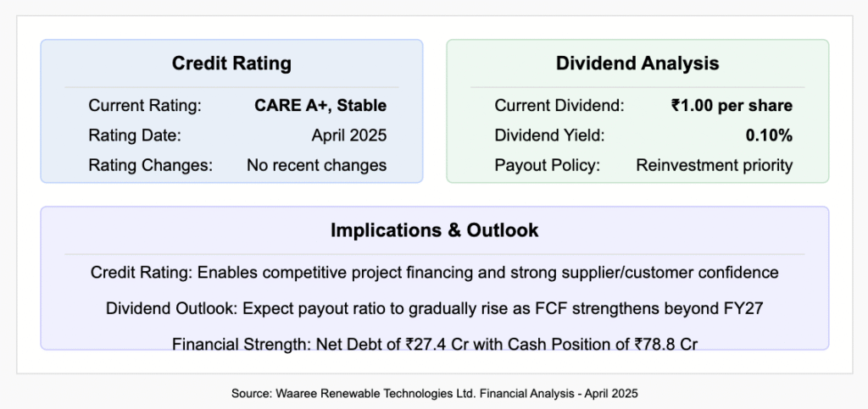Select the Reinvestment priority text
868x409 pixels.
pos(714,165)
